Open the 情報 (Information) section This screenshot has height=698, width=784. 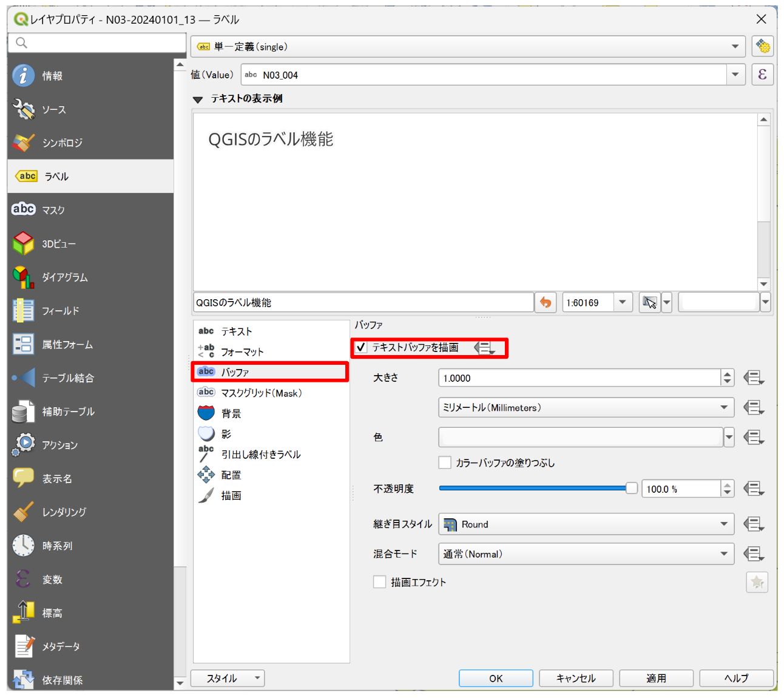pos(90,76)
